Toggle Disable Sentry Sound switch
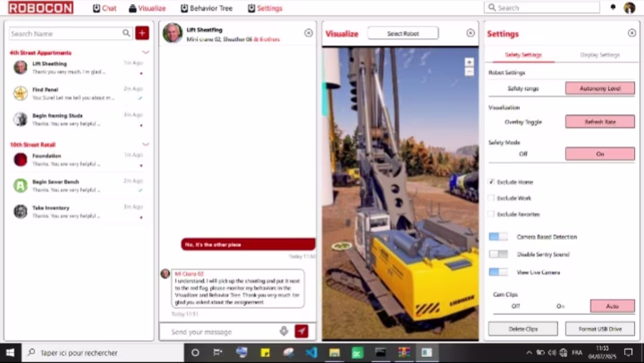 (x=498, y=254)
